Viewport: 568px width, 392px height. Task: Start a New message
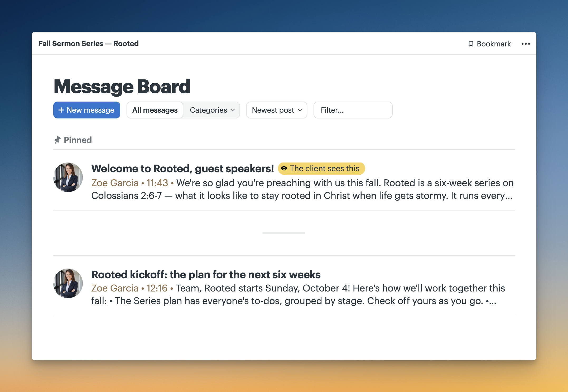87,110
